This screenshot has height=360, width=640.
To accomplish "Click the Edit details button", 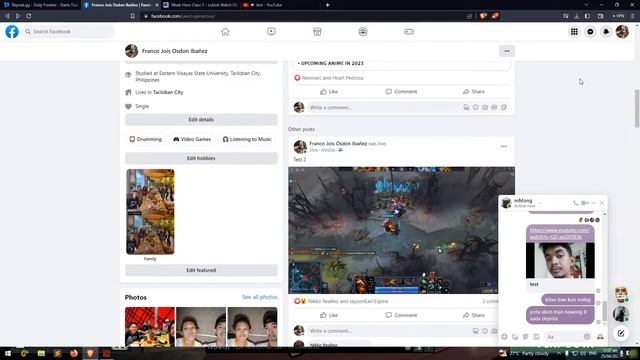I will 201,120.
